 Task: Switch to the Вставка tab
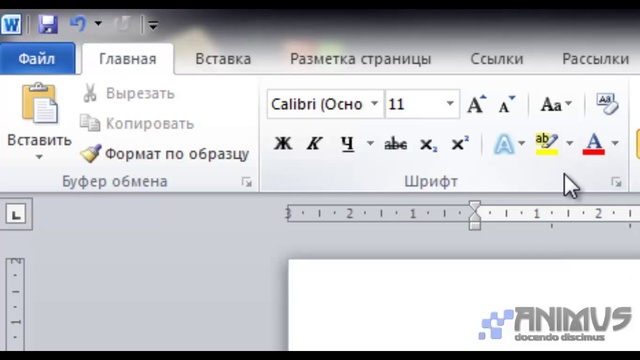[223, 59]
